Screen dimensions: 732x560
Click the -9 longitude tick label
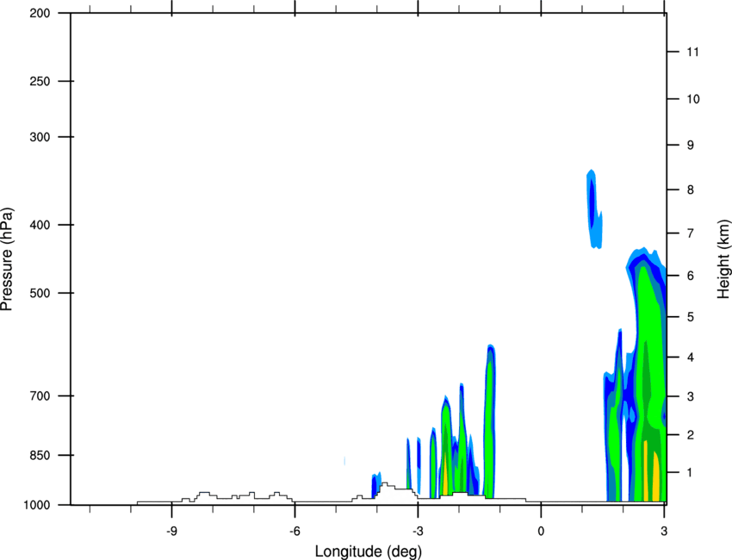pos(171,532)
